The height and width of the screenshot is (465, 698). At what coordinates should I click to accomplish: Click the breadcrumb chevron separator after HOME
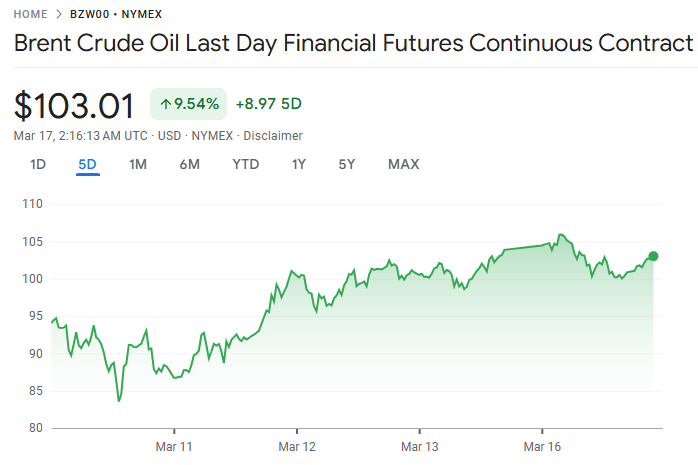click(60, 14)
